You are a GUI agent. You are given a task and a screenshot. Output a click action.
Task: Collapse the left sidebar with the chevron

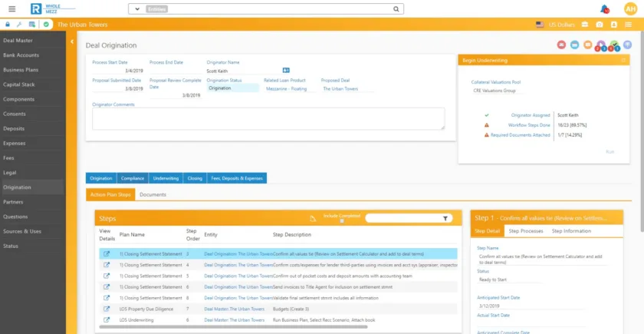click(x=72, y=41)
